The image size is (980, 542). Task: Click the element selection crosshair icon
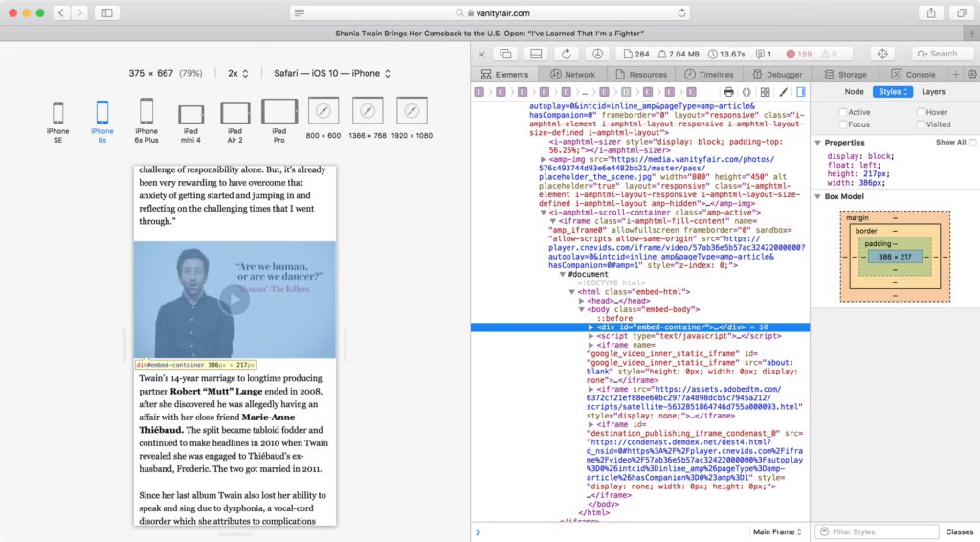(882, 54)
